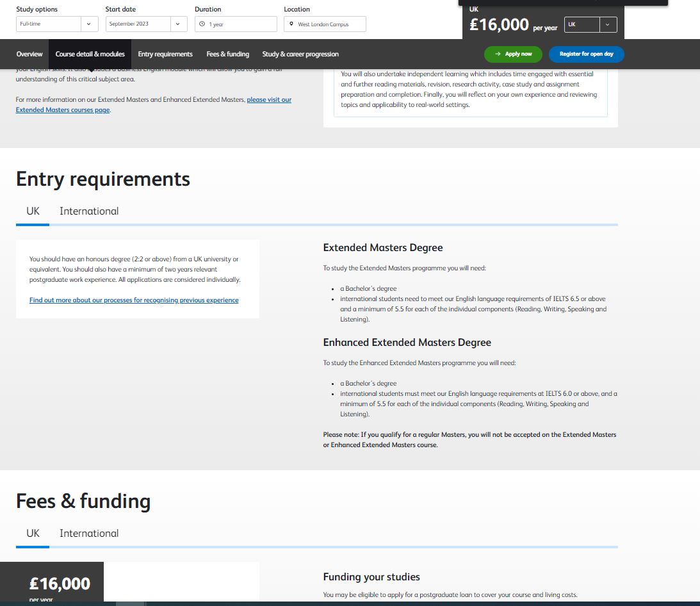Open Fees & funding nav item
The width and height of the screenshot is (700, 606).
[227, 54]
